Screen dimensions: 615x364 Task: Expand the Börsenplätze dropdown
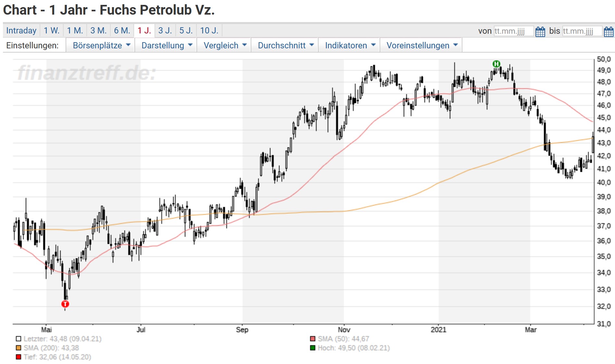pyautogui.click(x=100, y=45)
